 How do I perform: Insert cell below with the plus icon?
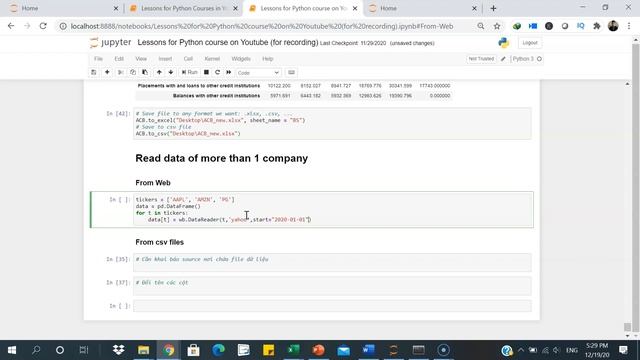point(107,72)
